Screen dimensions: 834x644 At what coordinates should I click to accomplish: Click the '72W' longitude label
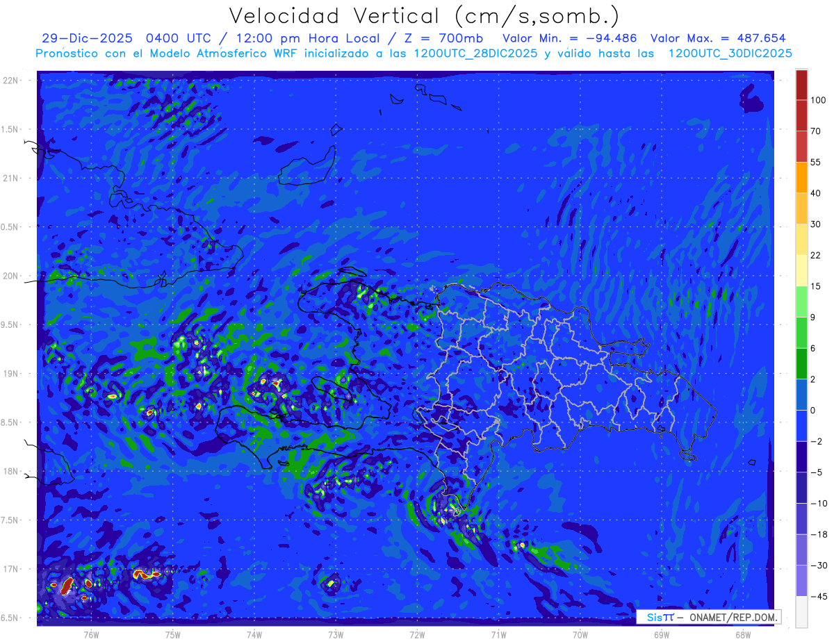[417, 635]
